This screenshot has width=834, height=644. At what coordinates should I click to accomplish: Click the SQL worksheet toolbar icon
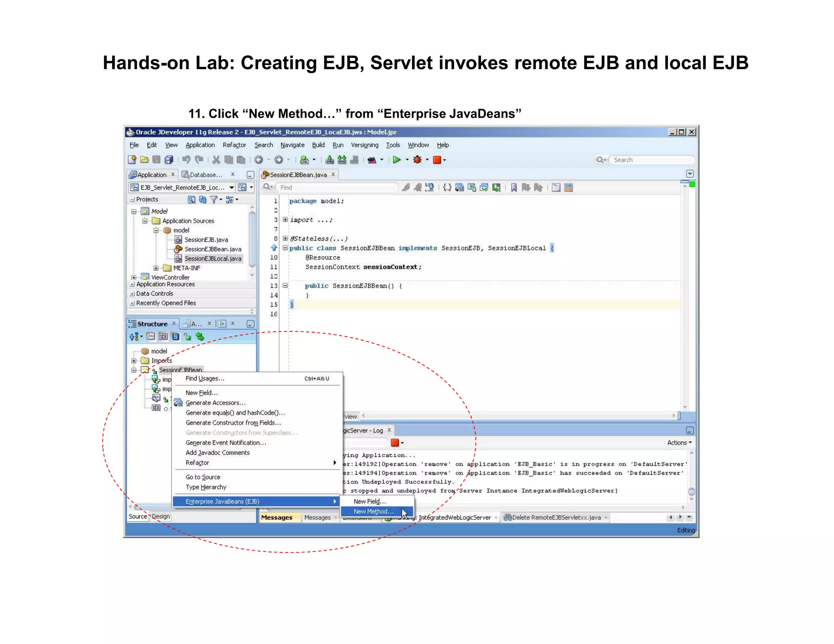(304, 160)
